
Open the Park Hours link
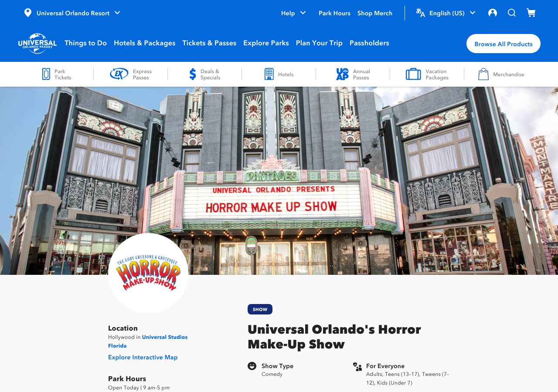pyautogui.click(x=334, y=13)
